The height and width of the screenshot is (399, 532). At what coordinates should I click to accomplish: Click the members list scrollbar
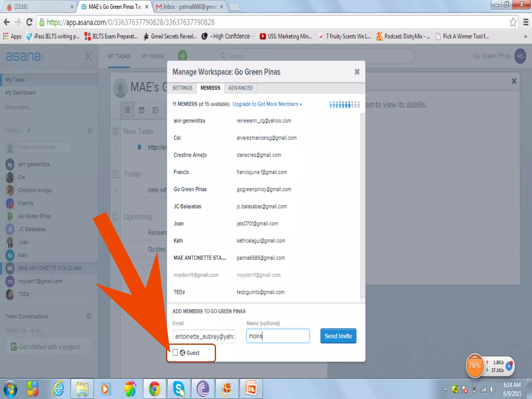tap(362, 205)
